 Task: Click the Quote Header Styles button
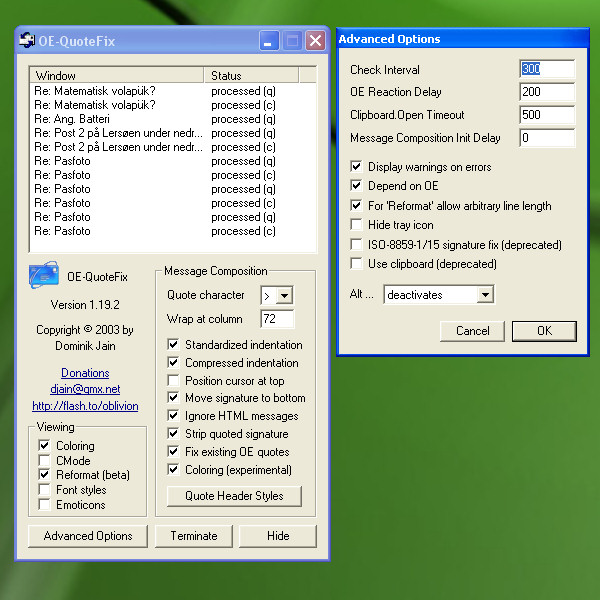click(x=234, y=496)
